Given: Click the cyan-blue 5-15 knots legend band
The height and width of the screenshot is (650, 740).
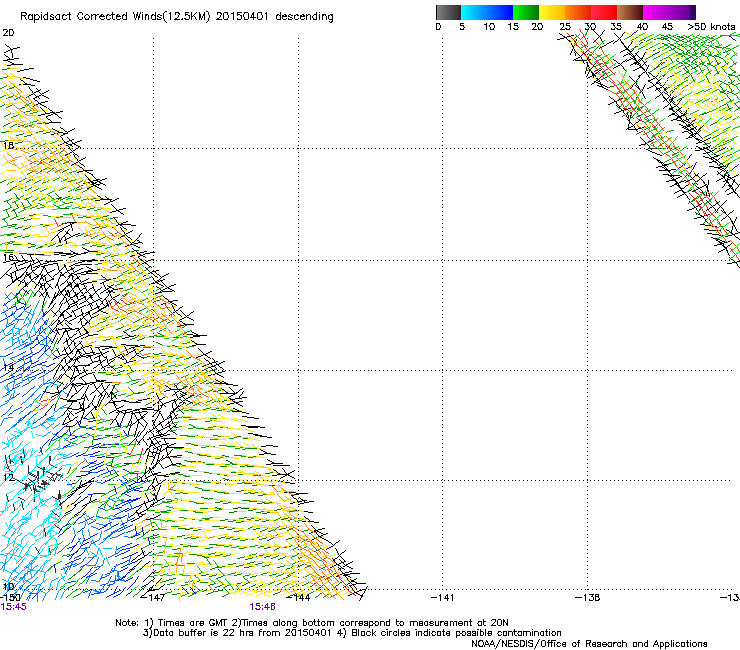Looking at the screenshot, I should coord(487,12).
